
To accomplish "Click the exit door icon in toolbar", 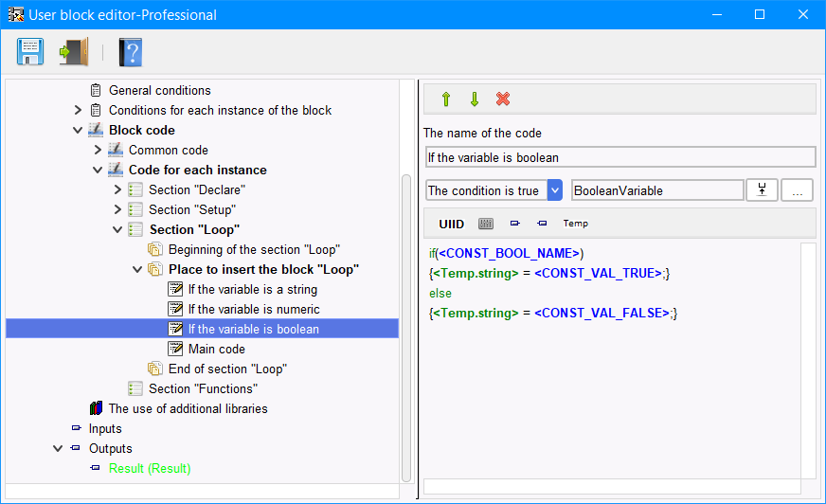I will click(74, 51).
